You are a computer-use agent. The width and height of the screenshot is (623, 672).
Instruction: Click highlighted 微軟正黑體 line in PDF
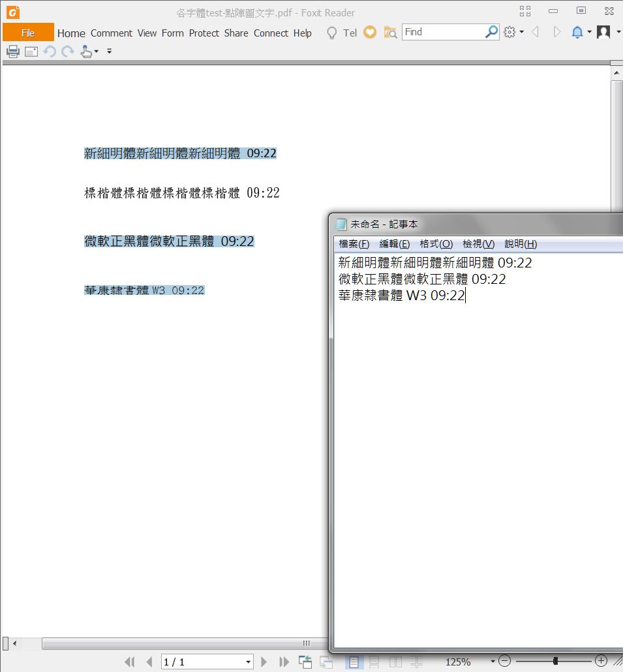coord(169,241)
